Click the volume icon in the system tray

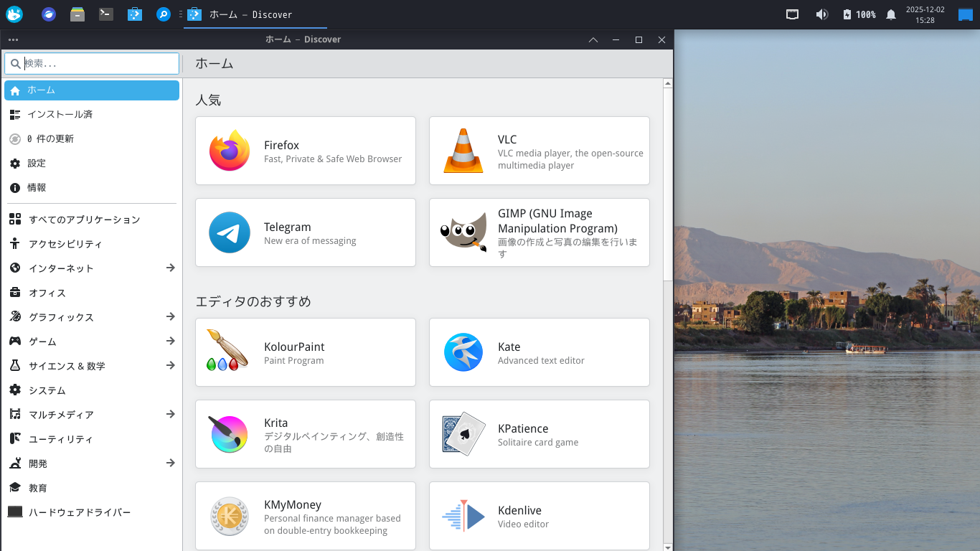click(x=821, y=14)
